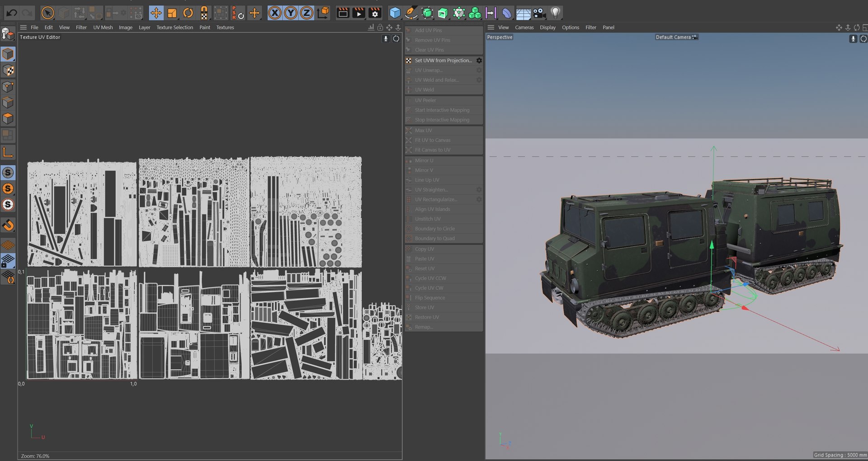The image size is (868, 461).
Task: Click the green Extrude generator icon
Action: (443, 13)
